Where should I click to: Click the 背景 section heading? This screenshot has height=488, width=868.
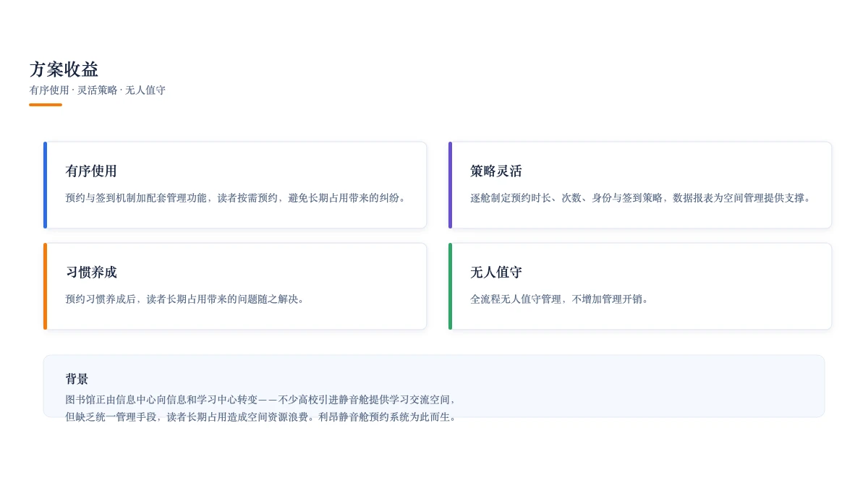(77, 379)
